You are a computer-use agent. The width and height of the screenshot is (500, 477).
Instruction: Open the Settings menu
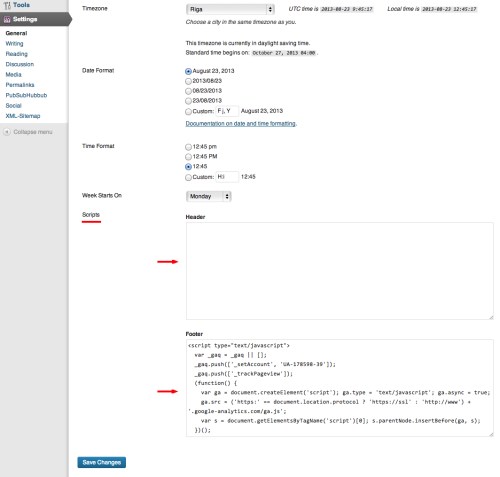[34, 19]
